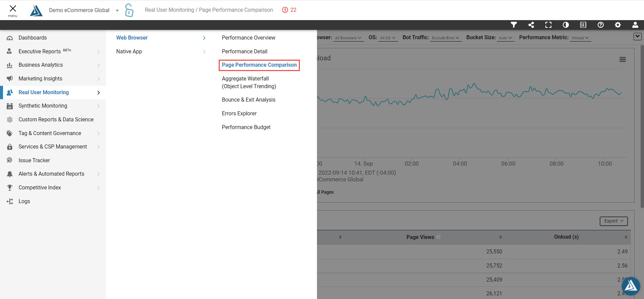Screen dimensions: 644x299
Task: Expand Alerts & Automated Reports chevron
Action: [x=99, y=174]
